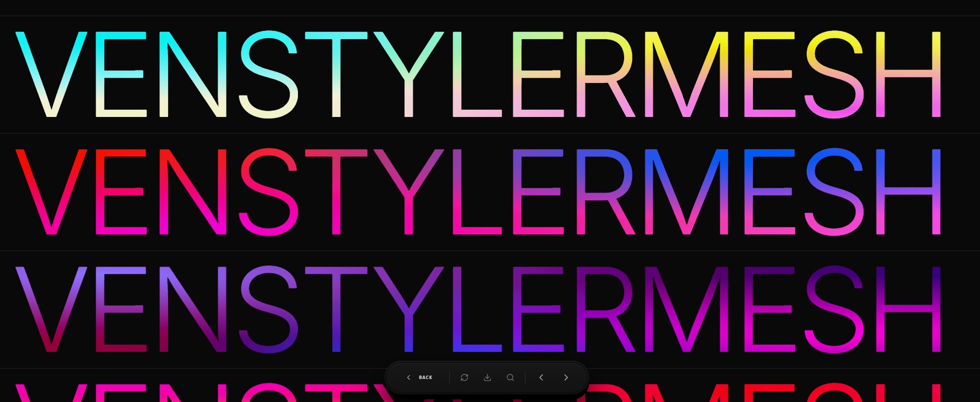Regenerate gradients with the refresh icon
The width and height of the screenshot is (980, 402).
464,377
